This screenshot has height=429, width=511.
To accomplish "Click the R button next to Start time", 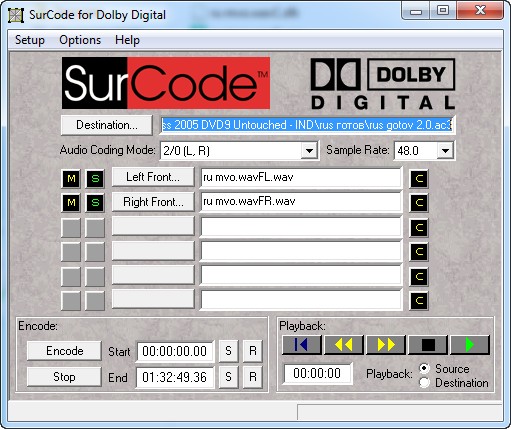I will click(x=253, y=351).
